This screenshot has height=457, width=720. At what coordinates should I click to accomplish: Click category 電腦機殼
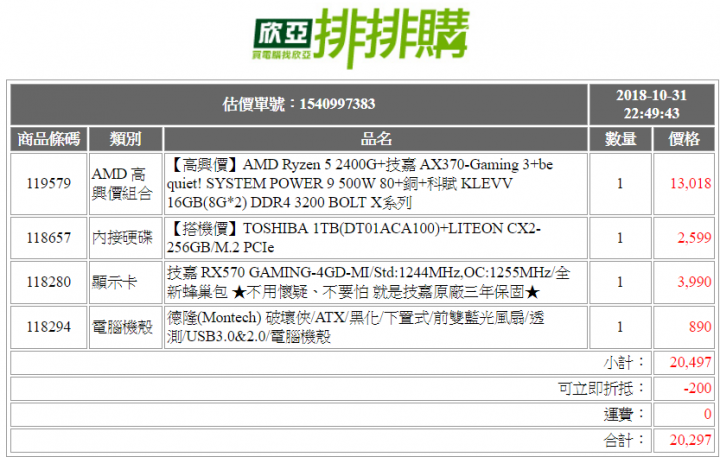coord(122,327)
